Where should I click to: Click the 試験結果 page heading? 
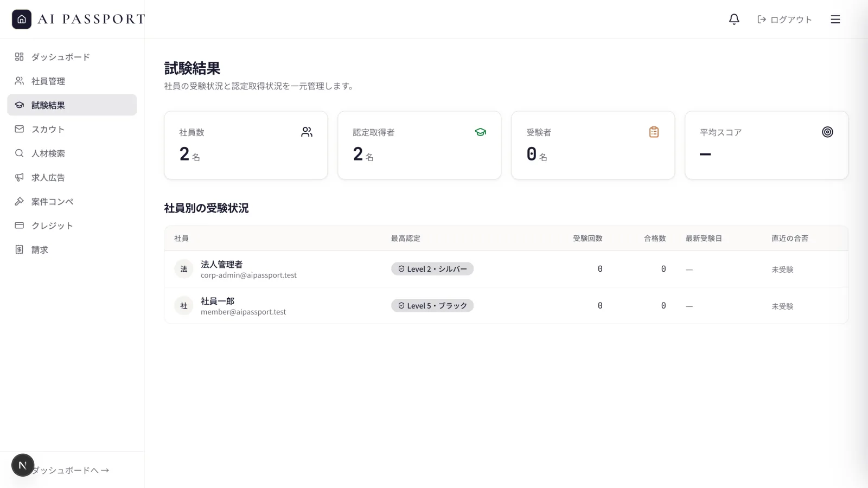193,68
